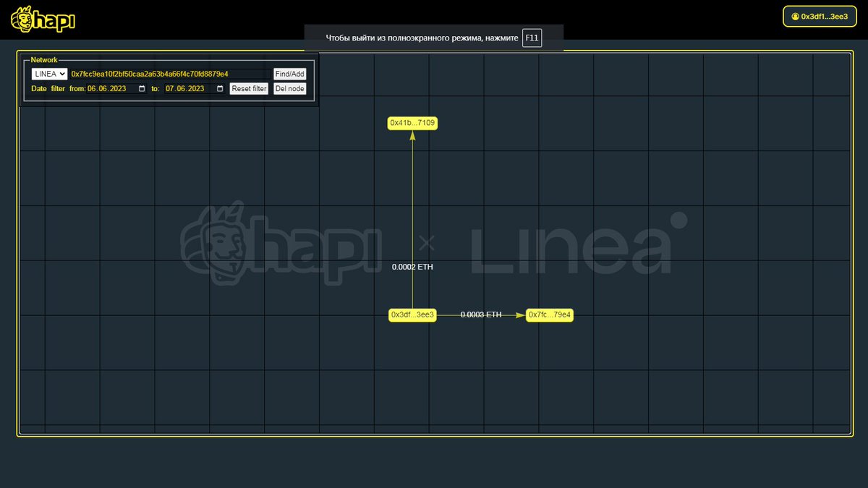Screen dimensions: 868x488
Task: Select the 0x3df...3ee3 graph node
Action: [412, 314]
